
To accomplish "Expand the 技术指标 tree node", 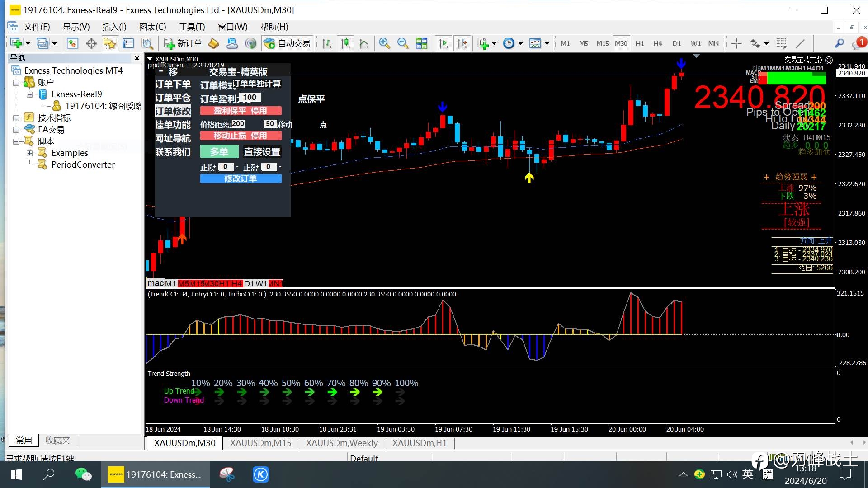I will pyautogui.click(x=16, y=118).
